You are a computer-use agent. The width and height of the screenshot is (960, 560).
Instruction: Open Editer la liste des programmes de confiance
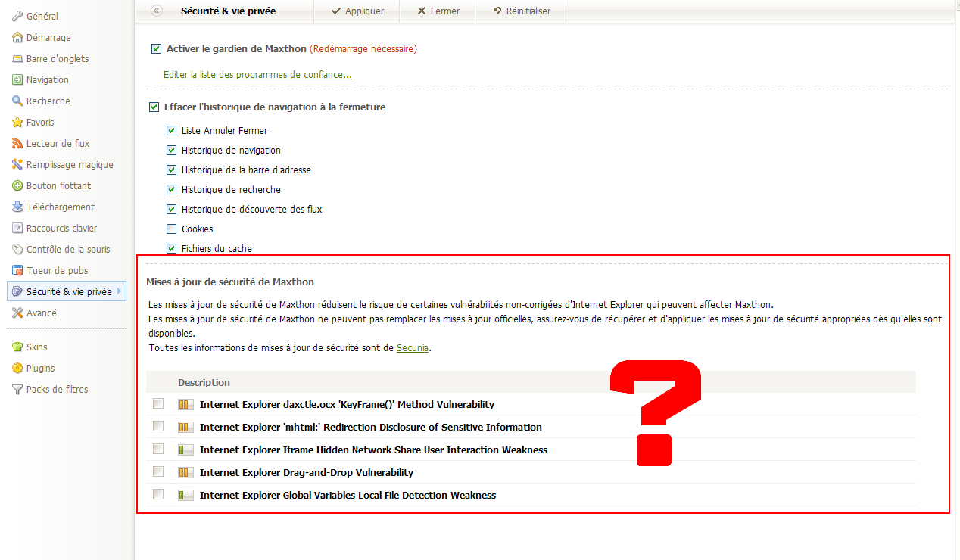tap(257, 75)
